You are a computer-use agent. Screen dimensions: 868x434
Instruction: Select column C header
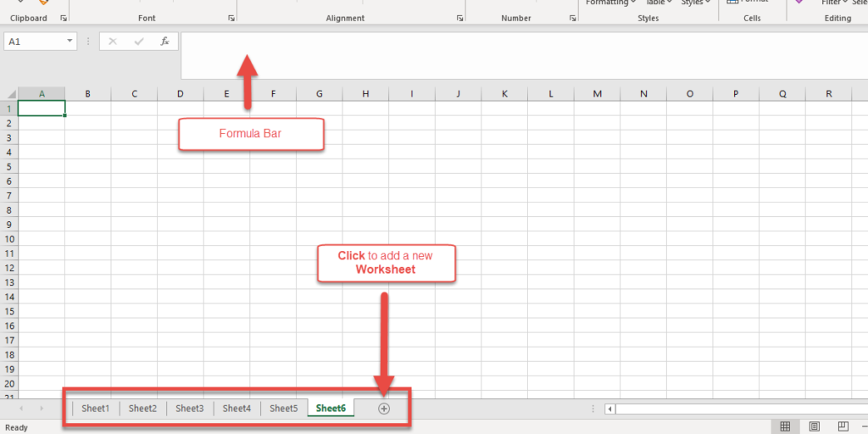point(134,94)
